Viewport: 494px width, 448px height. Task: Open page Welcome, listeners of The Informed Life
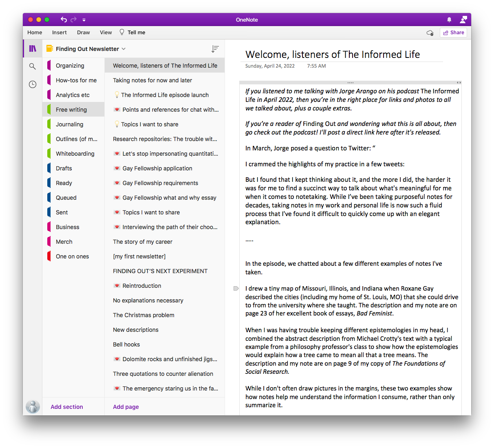(x=165, y=66)
